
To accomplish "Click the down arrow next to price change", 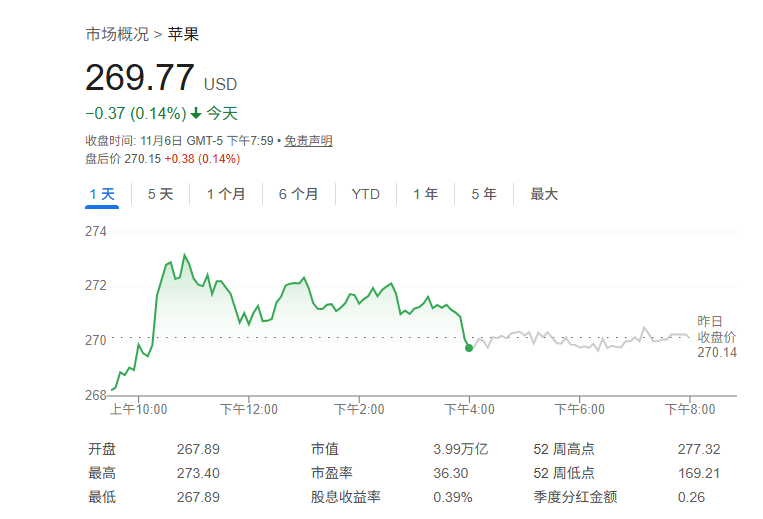I will (x=196, y=114).
